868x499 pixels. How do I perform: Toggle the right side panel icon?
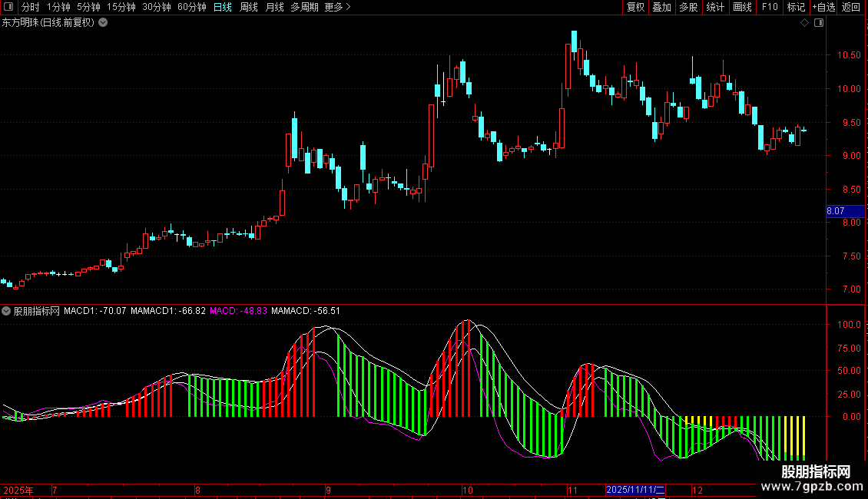click(819, 23)
